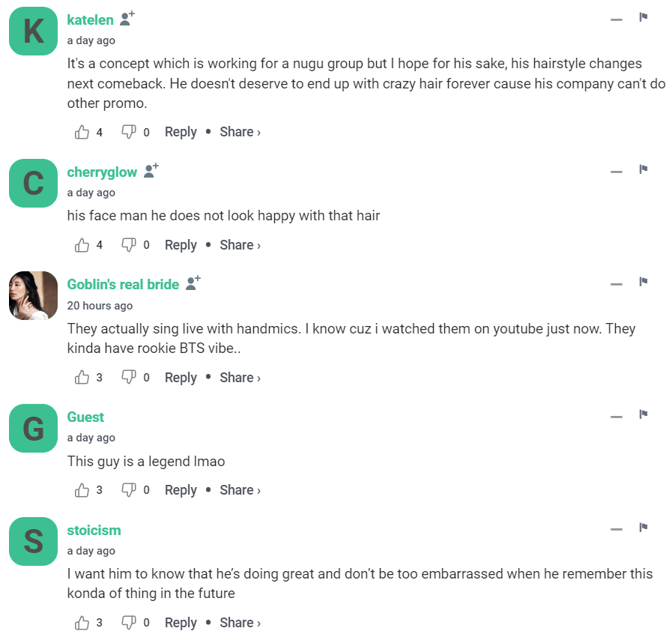672x634 pixels.
Task: Follow katelen using the add-user icon
Action: point(127,19)
